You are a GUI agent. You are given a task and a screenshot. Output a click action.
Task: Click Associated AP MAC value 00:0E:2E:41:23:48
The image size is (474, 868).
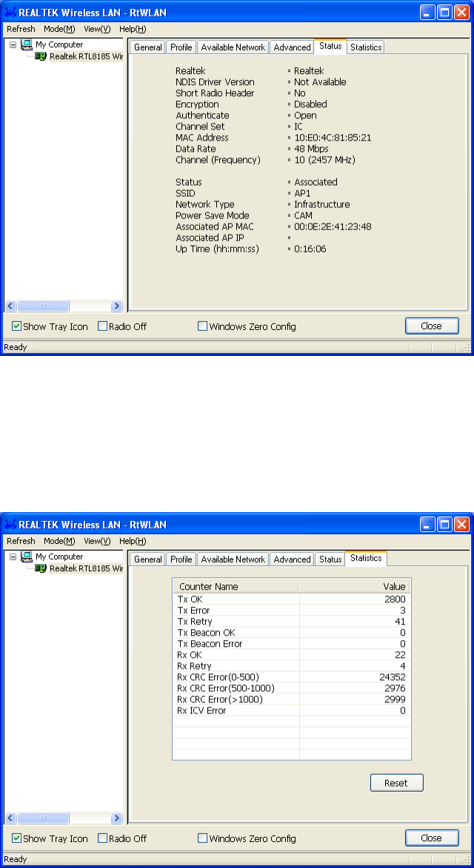point(333,226)
